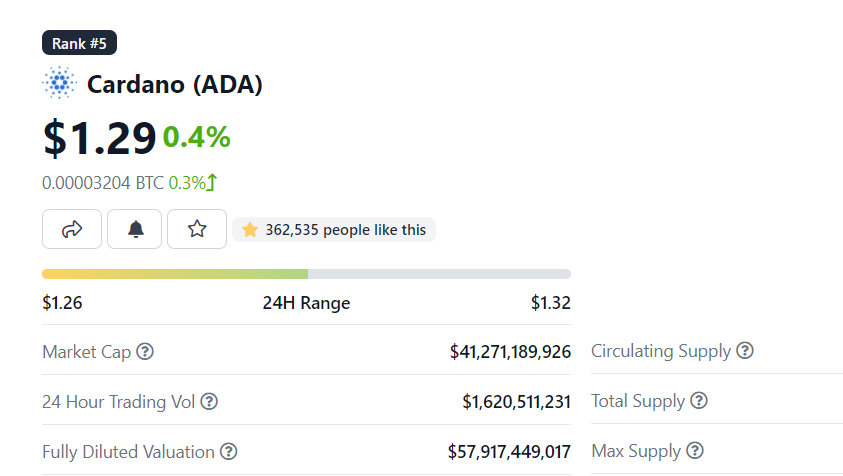The image size is (843, 476).
Task: Open 24 Hour Trading Vol help icon
Action: [209, 401]
